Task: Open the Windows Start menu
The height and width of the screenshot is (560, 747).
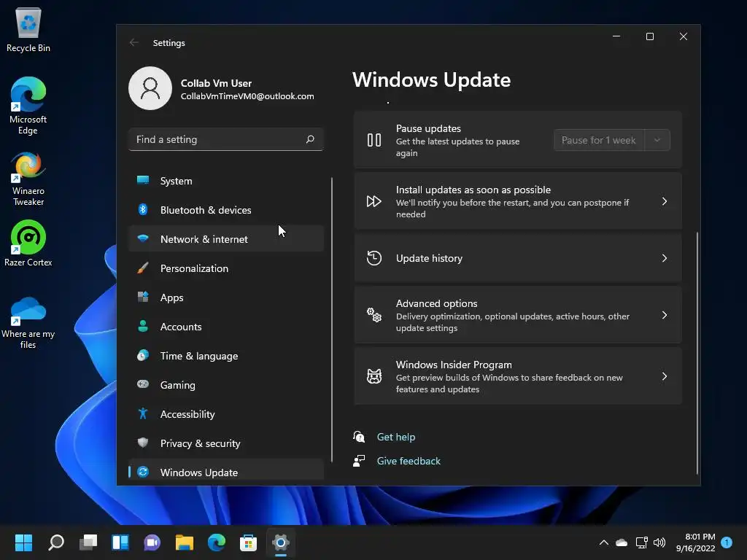Action: [x=23, y=542]
